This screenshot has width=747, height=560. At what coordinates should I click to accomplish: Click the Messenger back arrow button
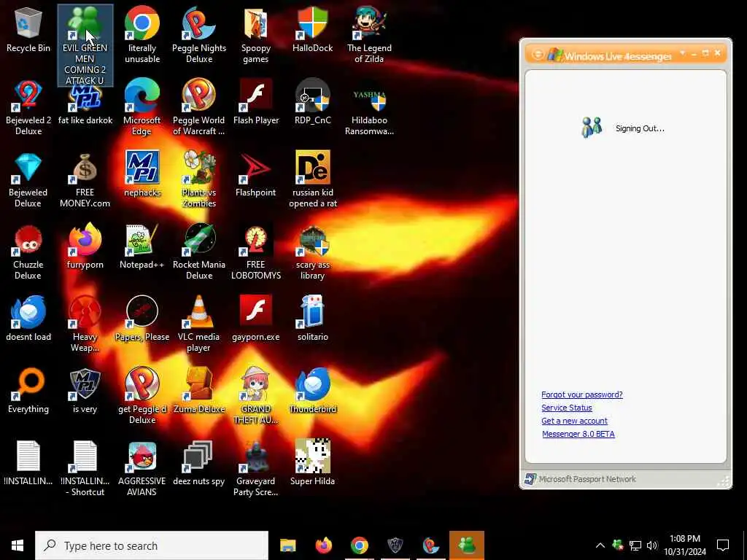537,54
